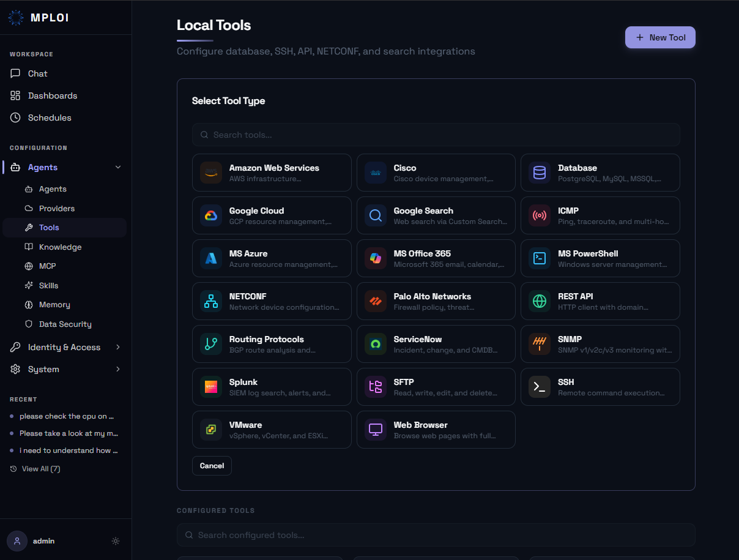Select the Amazon Web Services tool icon
This screenshot has width=739, height=560.
click(x=211, y=173)
